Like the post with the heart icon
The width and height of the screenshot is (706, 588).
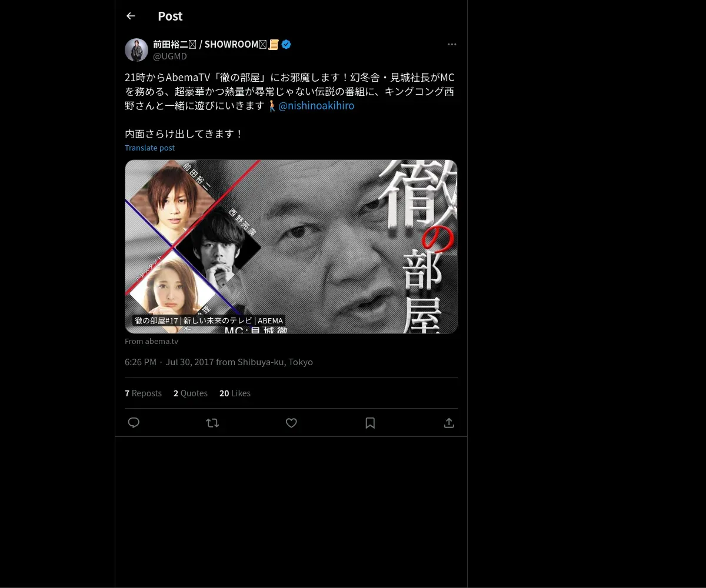pyautogui.click(x=291, y=423)
